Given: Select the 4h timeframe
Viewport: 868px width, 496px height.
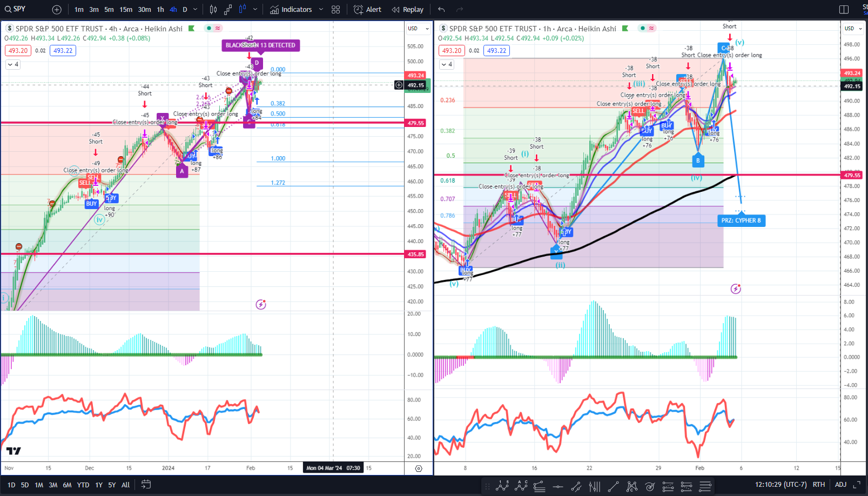Looking at the screenshot, I should point(173,10).
